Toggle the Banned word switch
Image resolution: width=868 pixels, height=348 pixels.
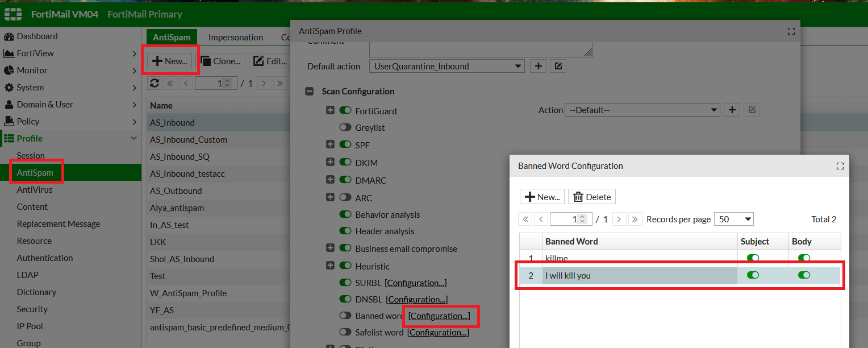point(345,316)
